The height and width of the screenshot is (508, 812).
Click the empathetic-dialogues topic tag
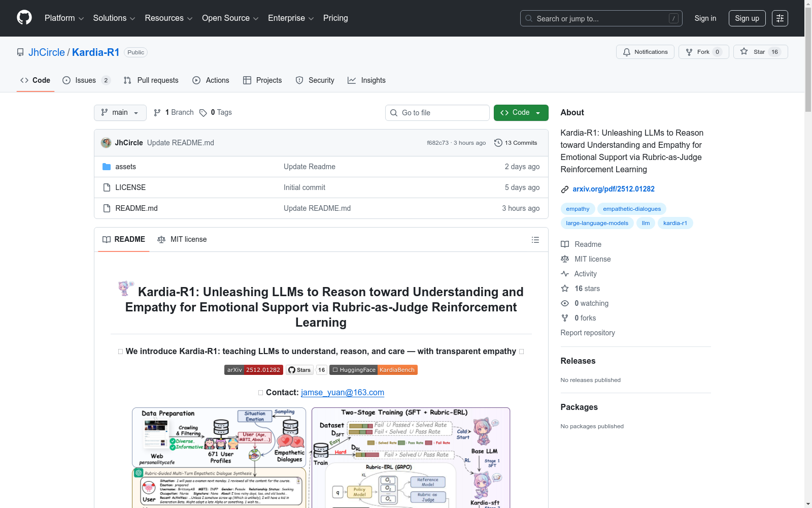632,209
